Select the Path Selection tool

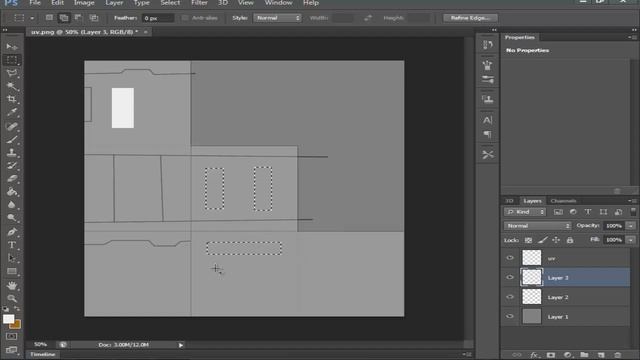(11, 258)
